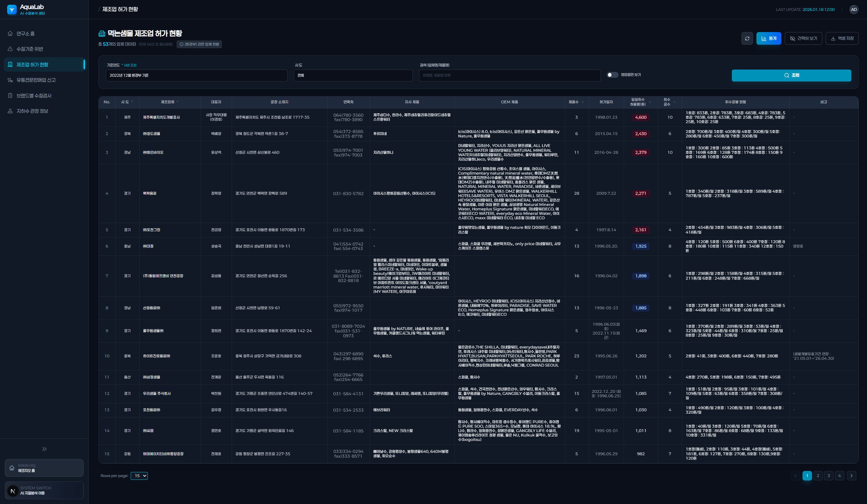Open 지하수 관정 정보 in the sidebar
Viewport: 867px width, 504px height.
(44, 111)
